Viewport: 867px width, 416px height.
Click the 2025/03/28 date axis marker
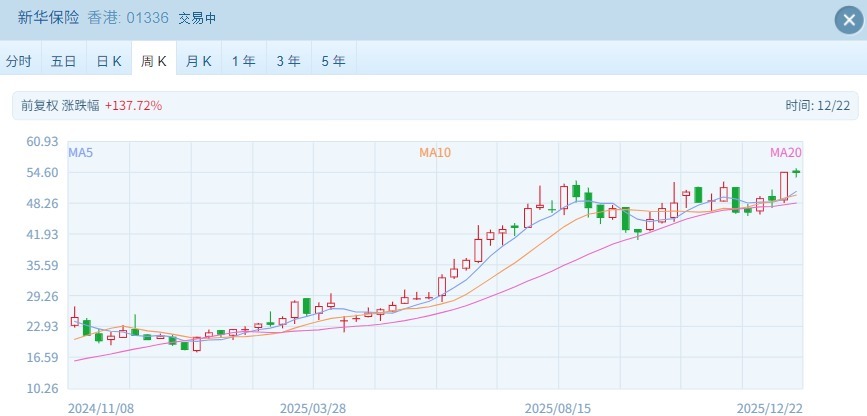coord(312,408)
